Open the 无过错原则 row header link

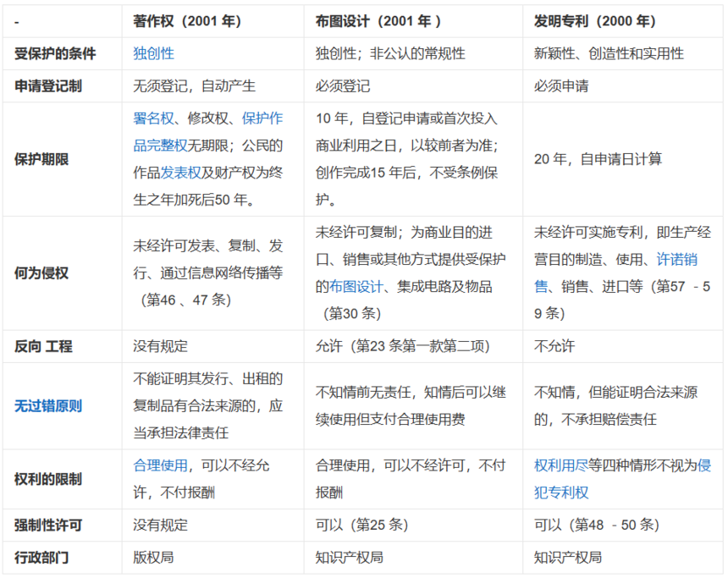[48, 406]
